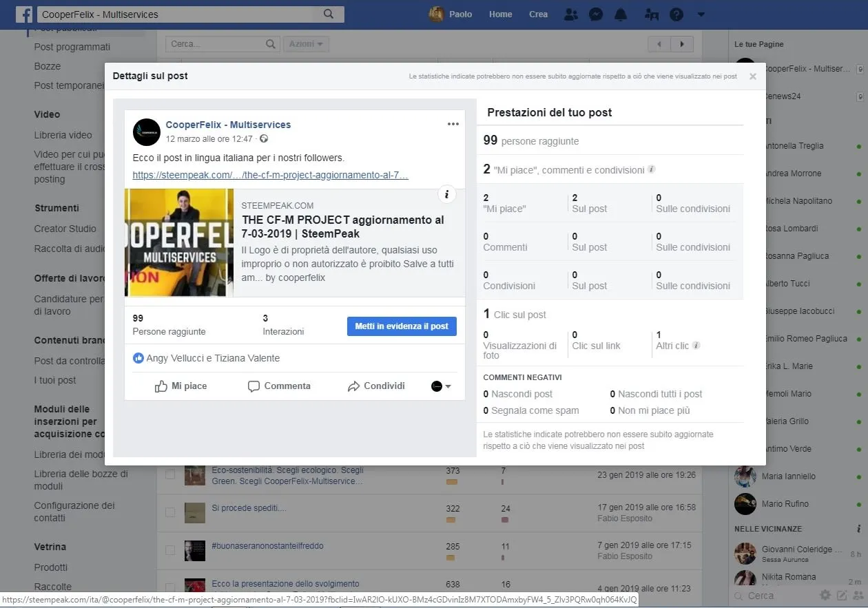868x608 pixels.
Task: Tick checkbox for #buonaseranonostanteilfreddo post row
Action: click(x=170, y=550)
